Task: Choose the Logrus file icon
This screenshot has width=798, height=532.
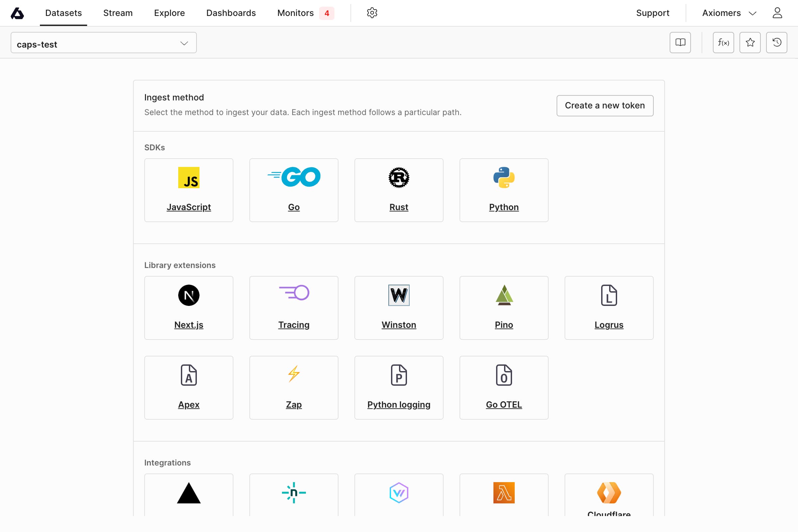Action: 609,295
